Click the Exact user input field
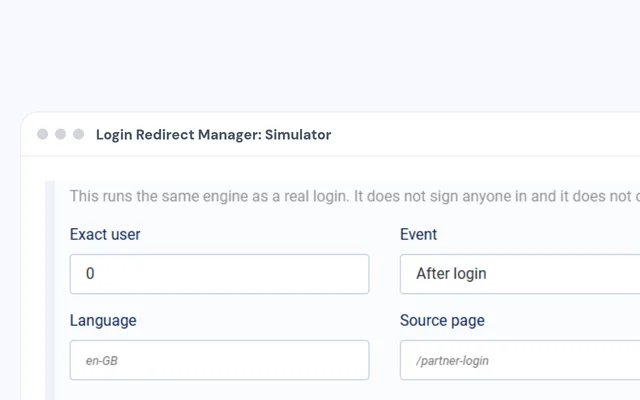640x400 pixels. click(x=219, y=274)
